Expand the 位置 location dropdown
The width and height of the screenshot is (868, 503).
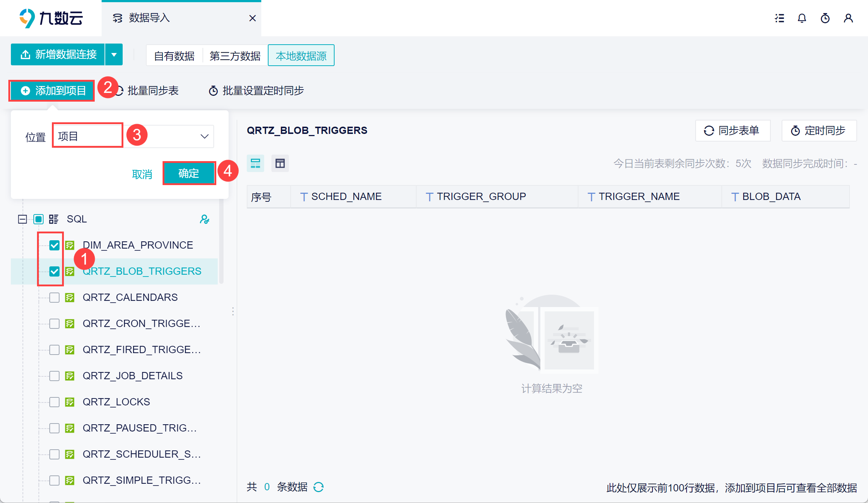(204, 136)
